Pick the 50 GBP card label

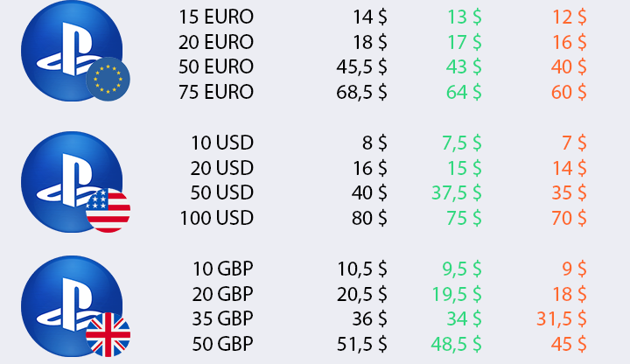222,345
